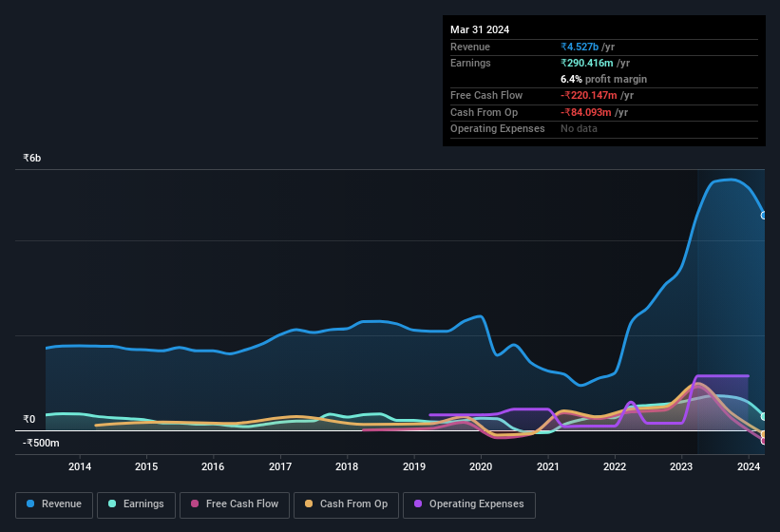Click the ₹4.527b revenue value
The width and height of the screenshot is (780, 532).
579,47
